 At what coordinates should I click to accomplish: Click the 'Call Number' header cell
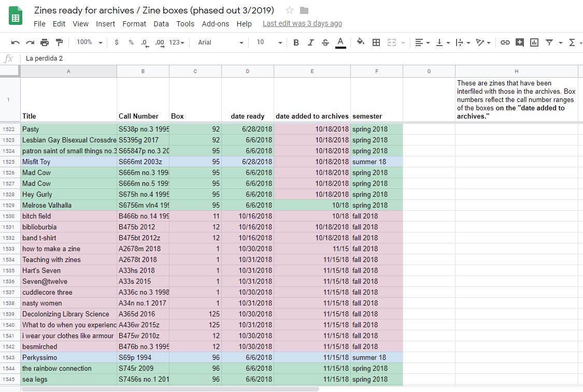coord(143,99)
